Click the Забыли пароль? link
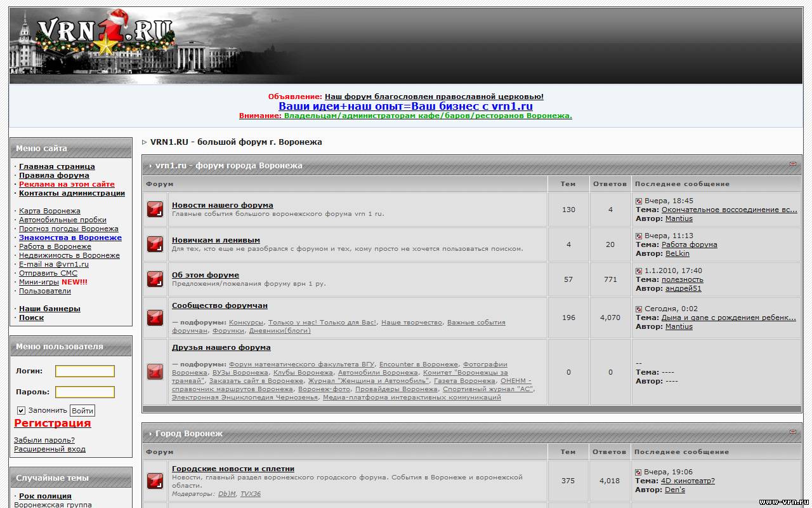Image resolution: width=812 pixels, height=508 pixels. click(44, 440)
